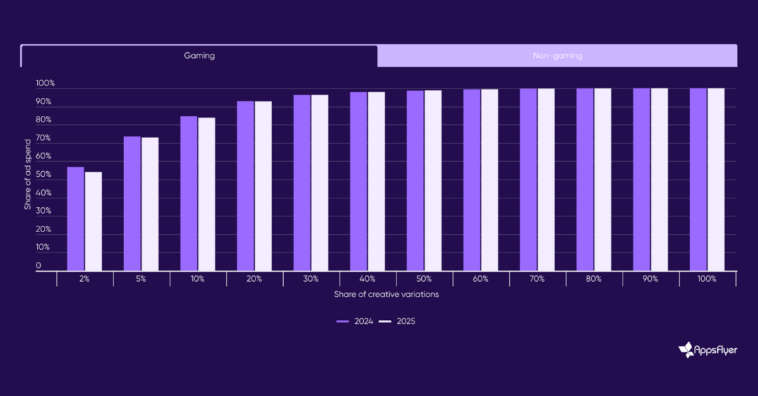Select the 2024 bar at 5%
The image size is (758, 396).
click(x=132, y=204)
